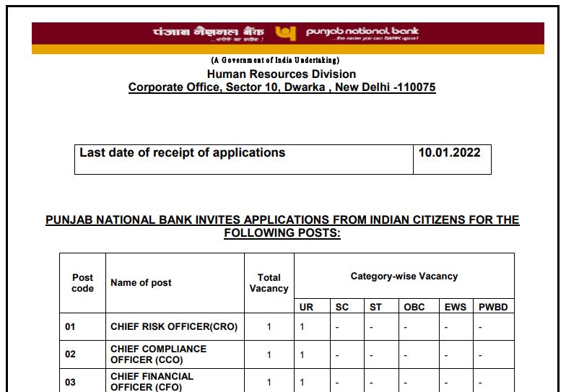Click the Corporate Office Dwarka address line
566x392 pixels.
[282, 87]
